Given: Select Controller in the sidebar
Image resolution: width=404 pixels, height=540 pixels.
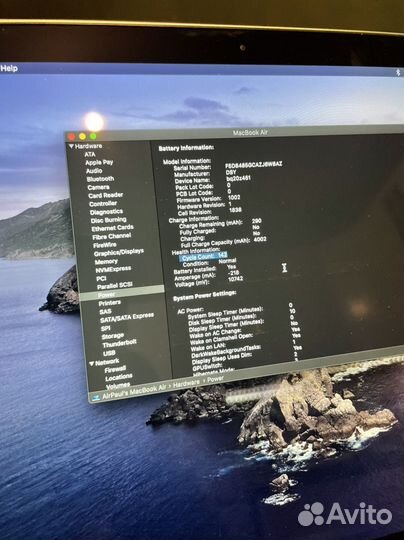Looking at the screenshot, I should coord(103,204).
